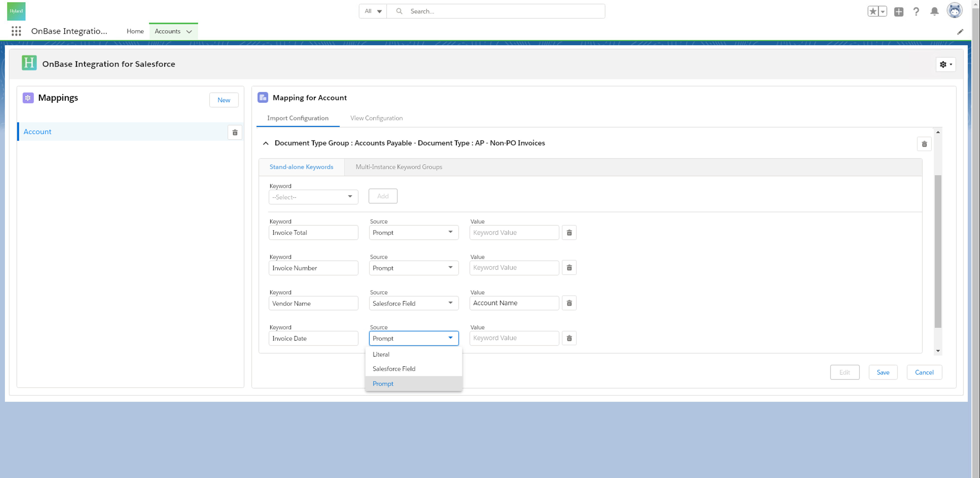The image size is (980, 478).
Task: Choose Salesforce Field from the source list
Action: click(414, 369)
